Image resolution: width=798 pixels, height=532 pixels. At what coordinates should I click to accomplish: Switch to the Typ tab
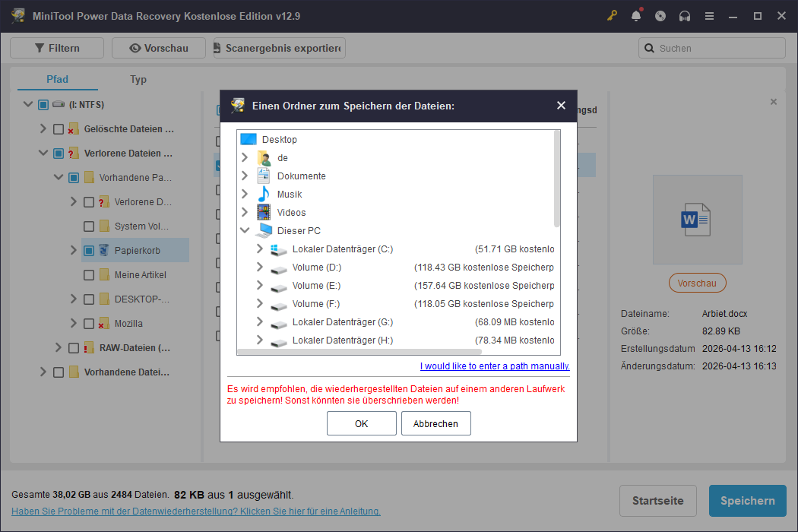point(138,79)
